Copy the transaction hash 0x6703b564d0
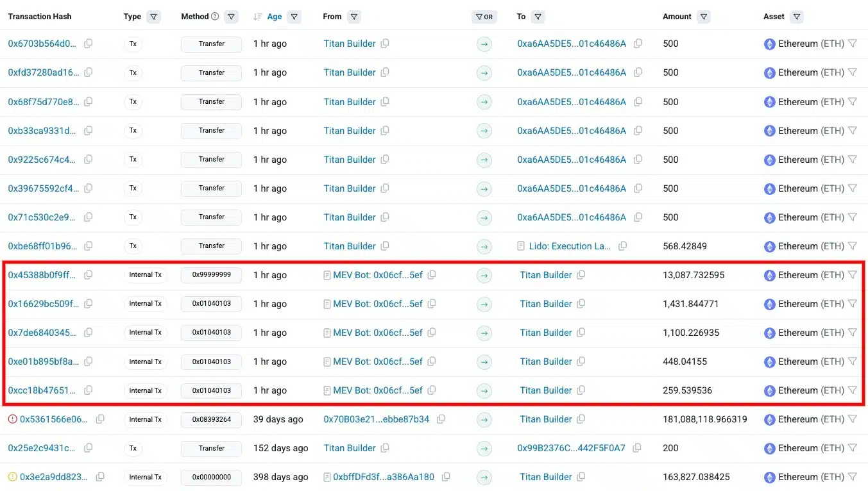Screen dimensions: 868x491 coord(88,44)
